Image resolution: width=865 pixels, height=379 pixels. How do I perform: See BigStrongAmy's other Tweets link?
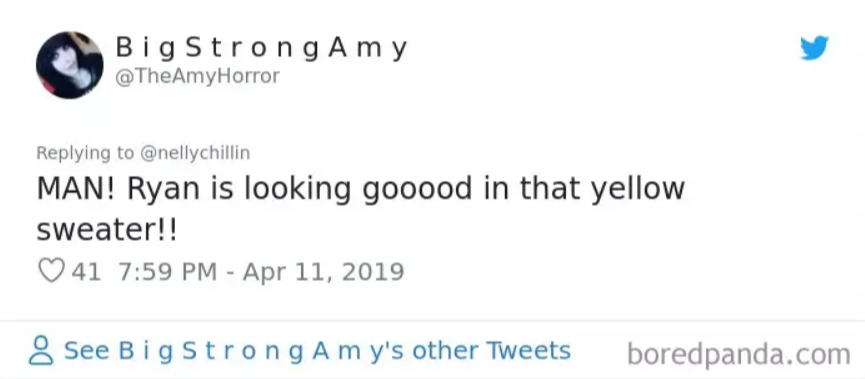pyautogui.click(x=317, y=351)
